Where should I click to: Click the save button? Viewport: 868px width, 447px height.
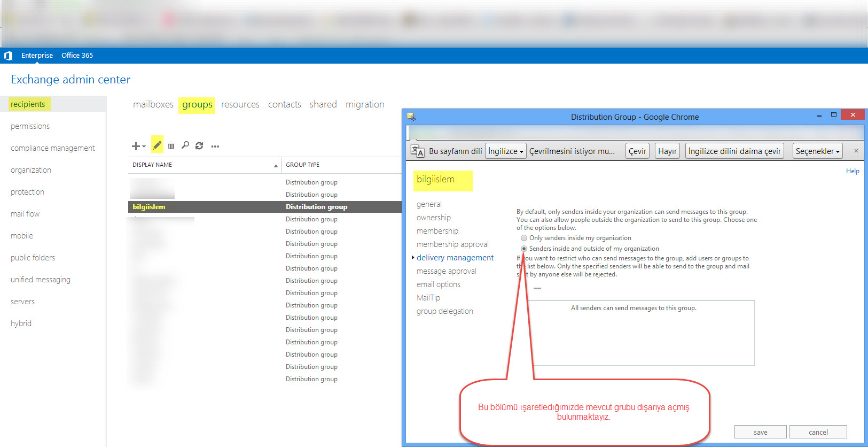pos(761,432)
